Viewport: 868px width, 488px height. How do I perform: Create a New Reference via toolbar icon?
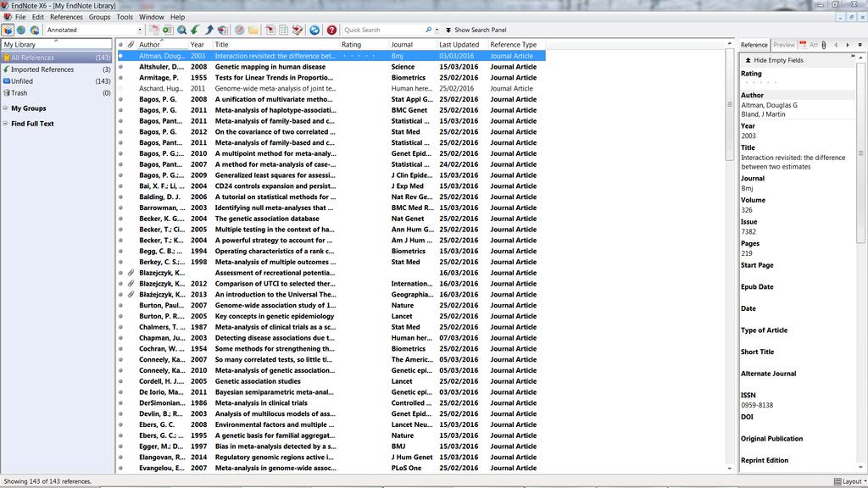click(x=168, y=30)
